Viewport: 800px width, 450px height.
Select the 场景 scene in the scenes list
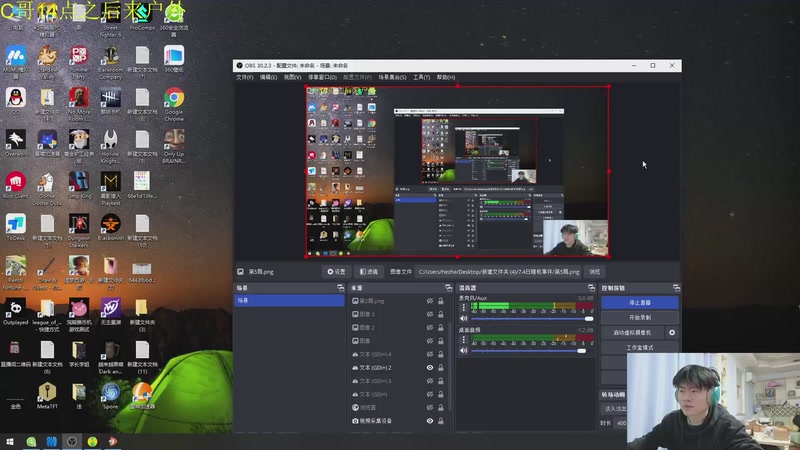tap(289, 301)
